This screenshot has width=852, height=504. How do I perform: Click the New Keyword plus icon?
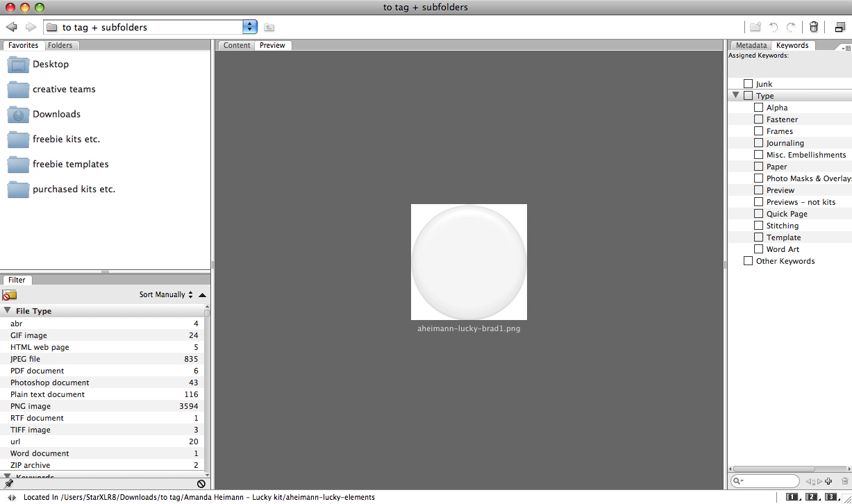828,481
